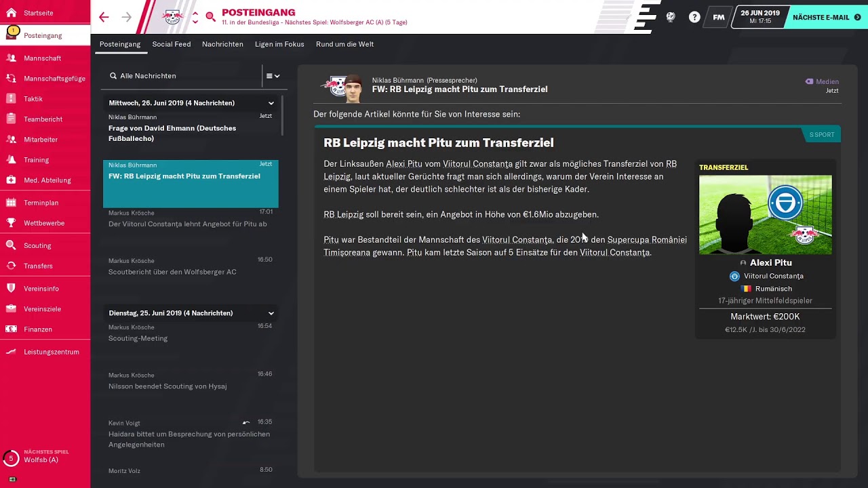Viewport: 868px width, 488px height.
Task: Click the Medien tag label
Action: [827, 81]
